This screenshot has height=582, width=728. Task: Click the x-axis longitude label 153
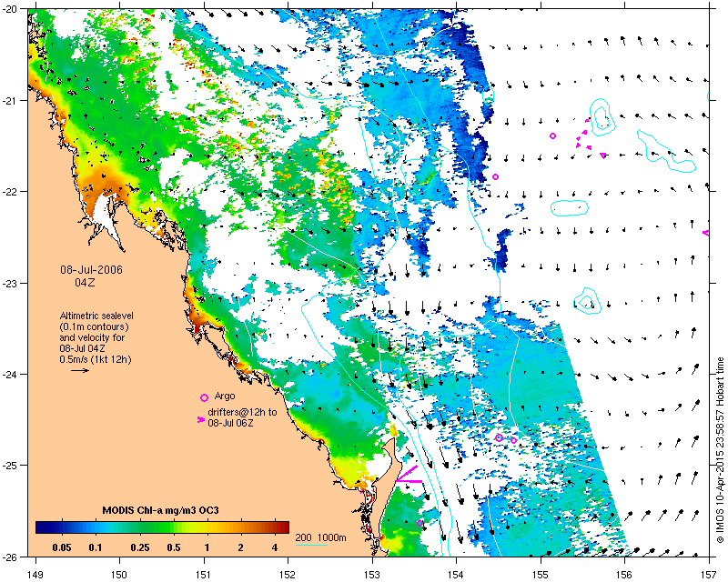372,574
